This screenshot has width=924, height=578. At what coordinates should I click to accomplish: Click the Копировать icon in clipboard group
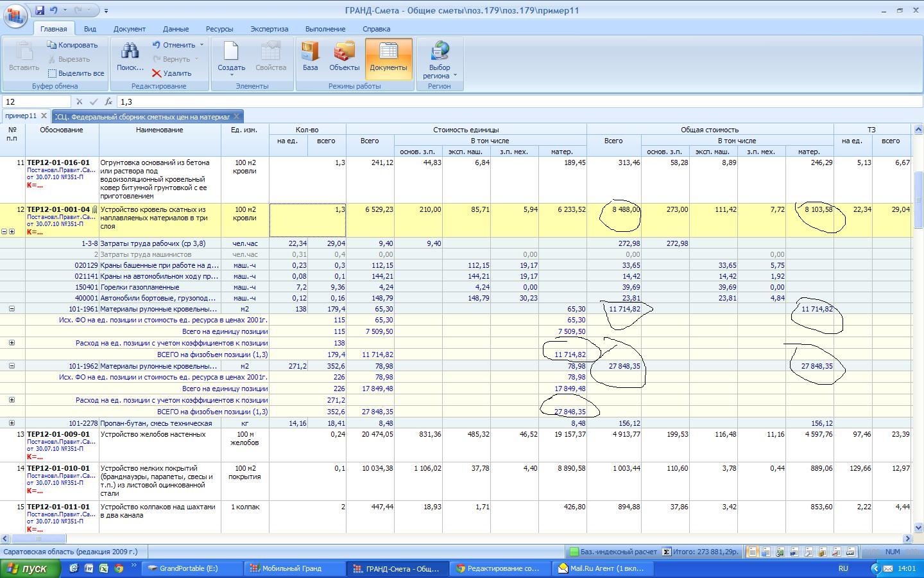coord(51,45)
